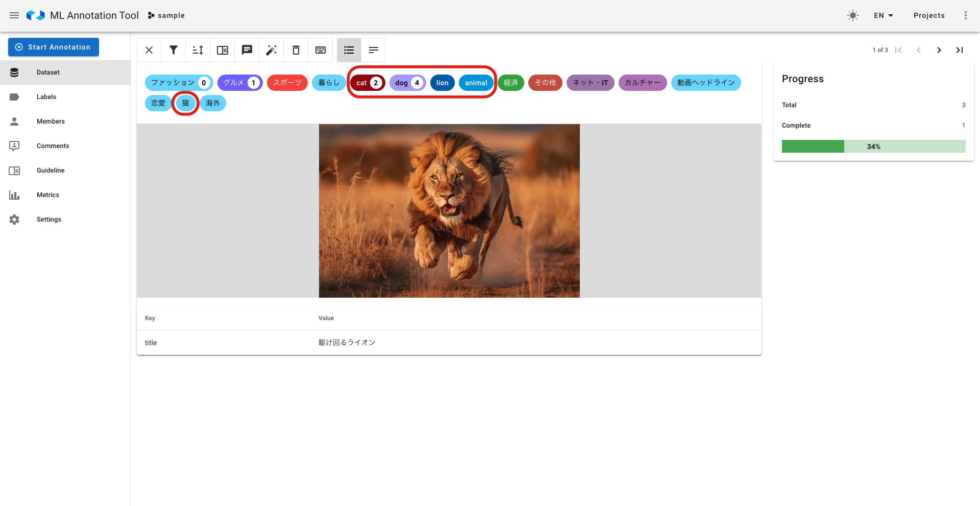980x506 pixels.
Task: Select the ファッション label chip
Action: [179, 83]
